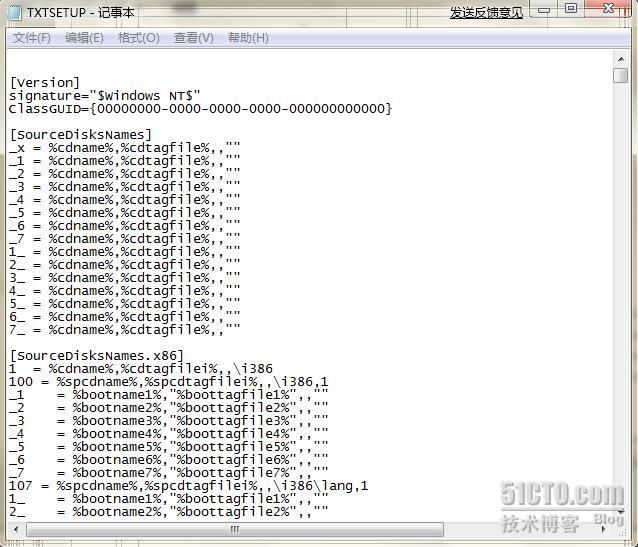Click the Notepad icon in title bar
This screenshot has width=638, height=547.
[14, 12]
